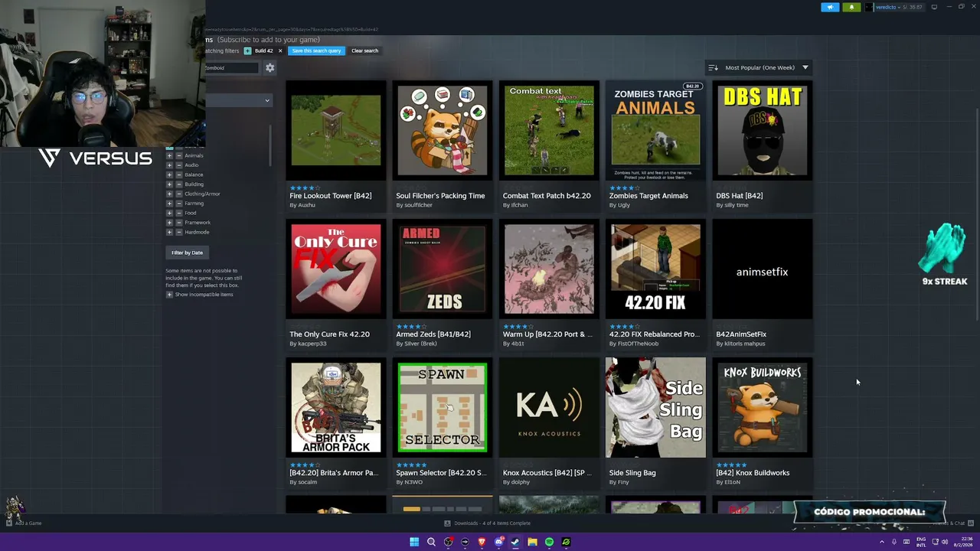Open Steam notifications bell
980x551 pixels.
point(851,7)
